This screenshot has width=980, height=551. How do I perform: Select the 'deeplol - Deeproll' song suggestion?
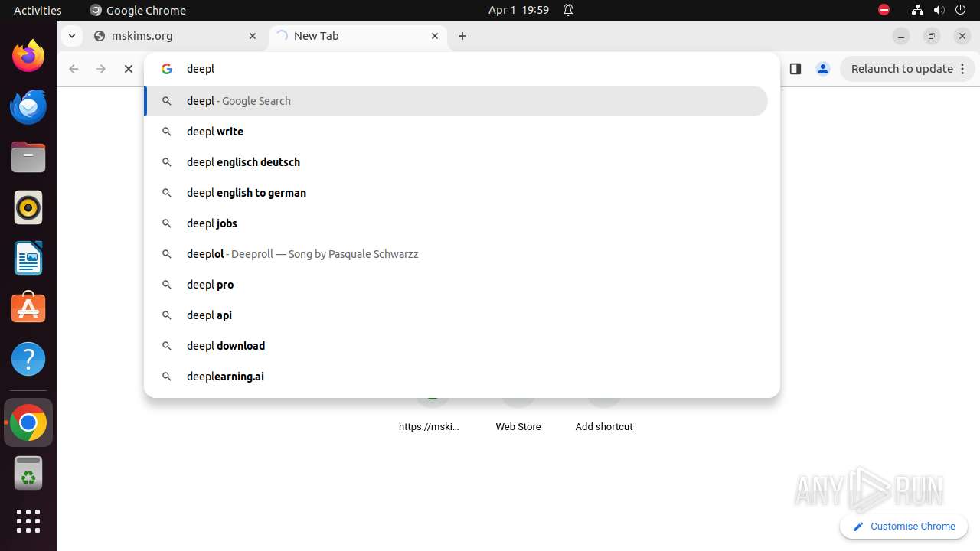[456, 254]
